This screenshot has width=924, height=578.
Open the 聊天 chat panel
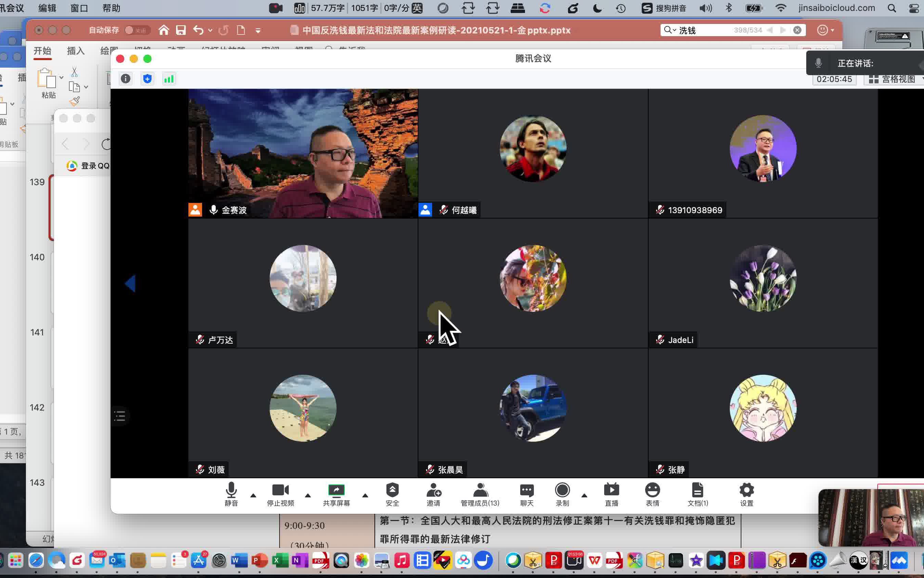point(527,494)
